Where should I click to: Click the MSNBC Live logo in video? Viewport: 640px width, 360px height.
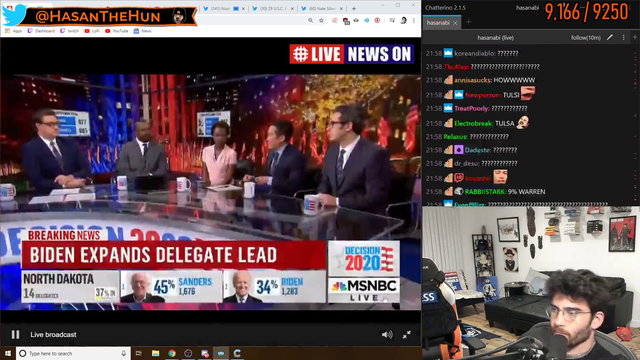[364, 290]
